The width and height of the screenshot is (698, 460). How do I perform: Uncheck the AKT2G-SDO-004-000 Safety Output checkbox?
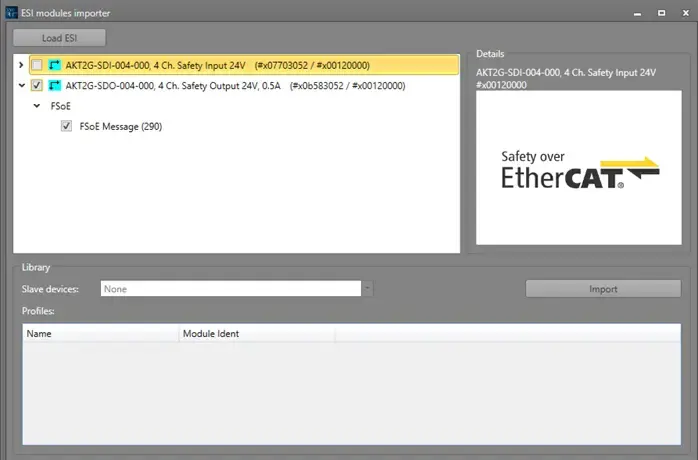pos(37,86)
